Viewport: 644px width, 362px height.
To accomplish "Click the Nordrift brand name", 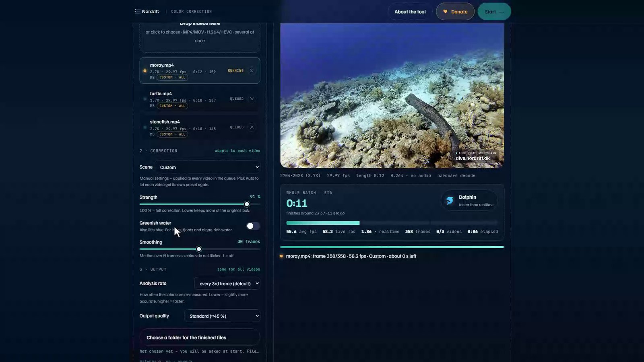I will 150,11.
